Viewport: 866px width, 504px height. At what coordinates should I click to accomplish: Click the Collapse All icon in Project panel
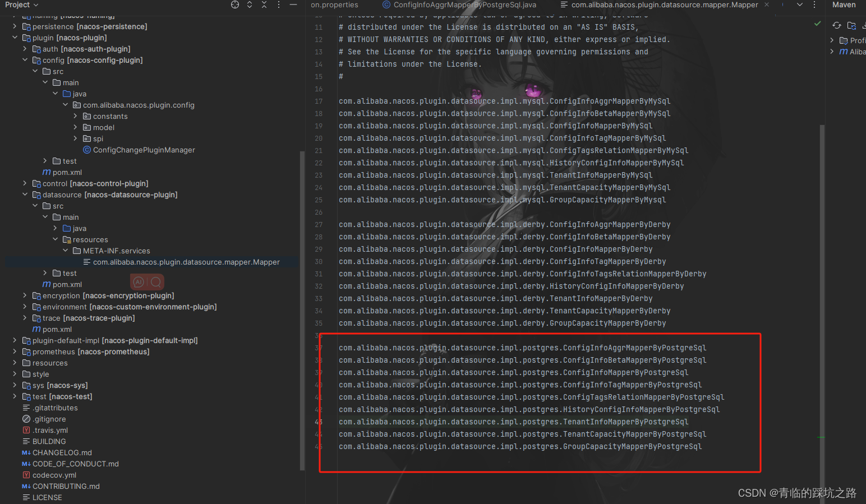(x=264, y=4)
